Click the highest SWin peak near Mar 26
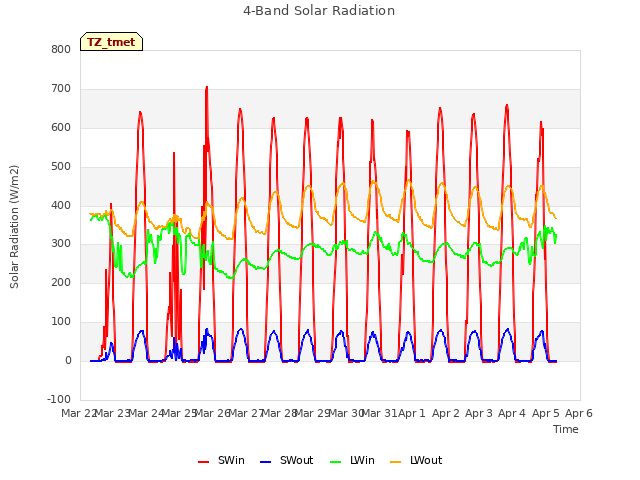The width and height of the screenshot is (640, 480). 207,87
